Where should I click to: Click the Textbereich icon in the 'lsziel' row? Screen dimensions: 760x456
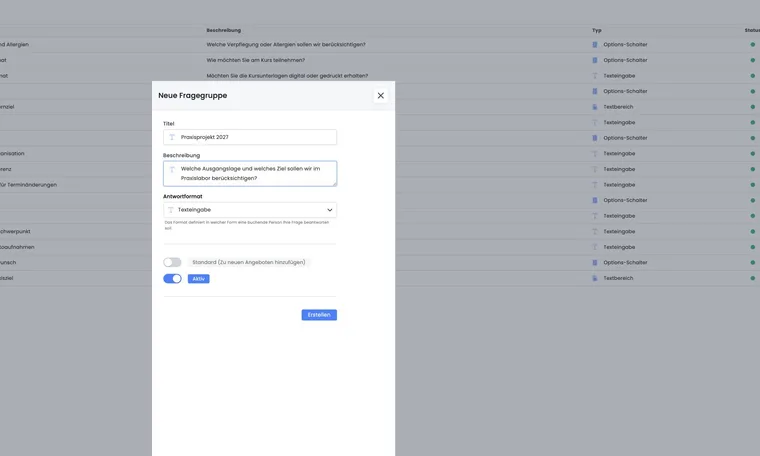[595, 278]
